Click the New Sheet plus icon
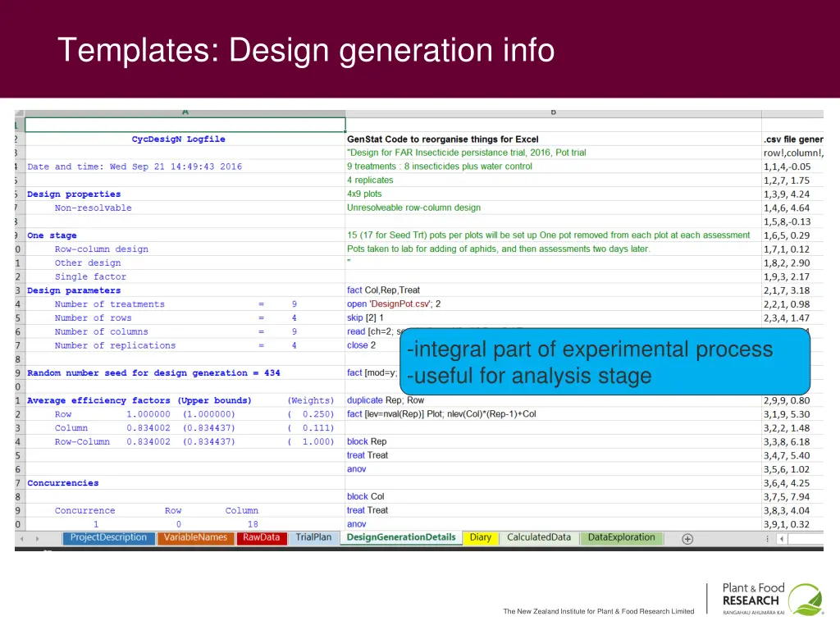This screenshot has width=840, height=630. click(x=687, y=539)
